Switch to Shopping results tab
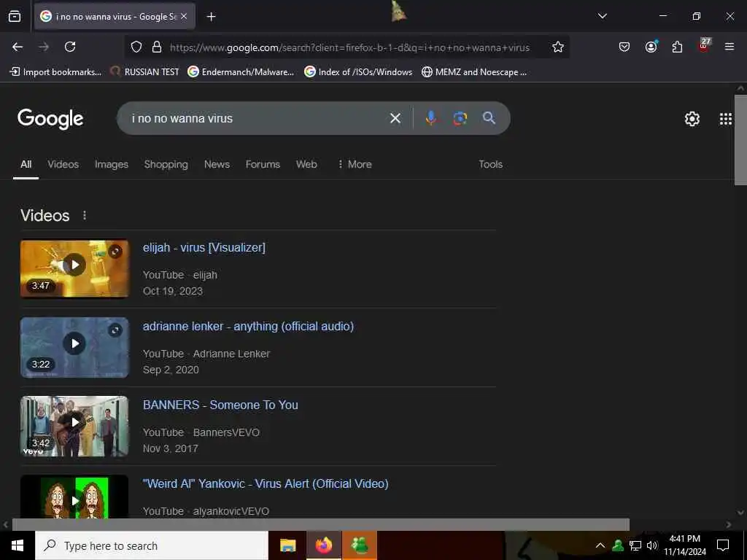 coord(166,164)
